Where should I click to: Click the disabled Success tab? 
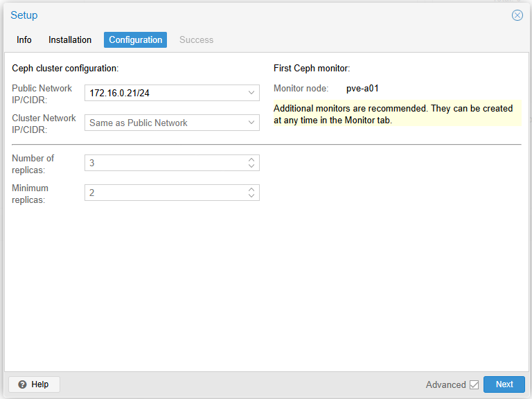click(x=196, y=40)
